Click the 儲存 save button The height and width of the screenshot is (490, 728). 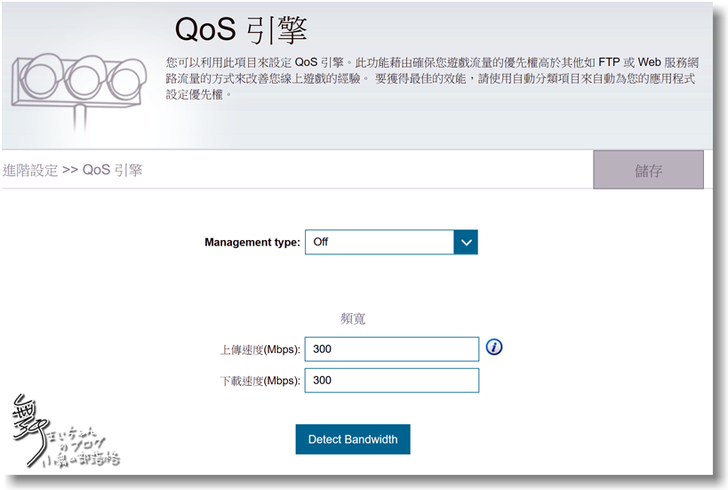(648, 171)
